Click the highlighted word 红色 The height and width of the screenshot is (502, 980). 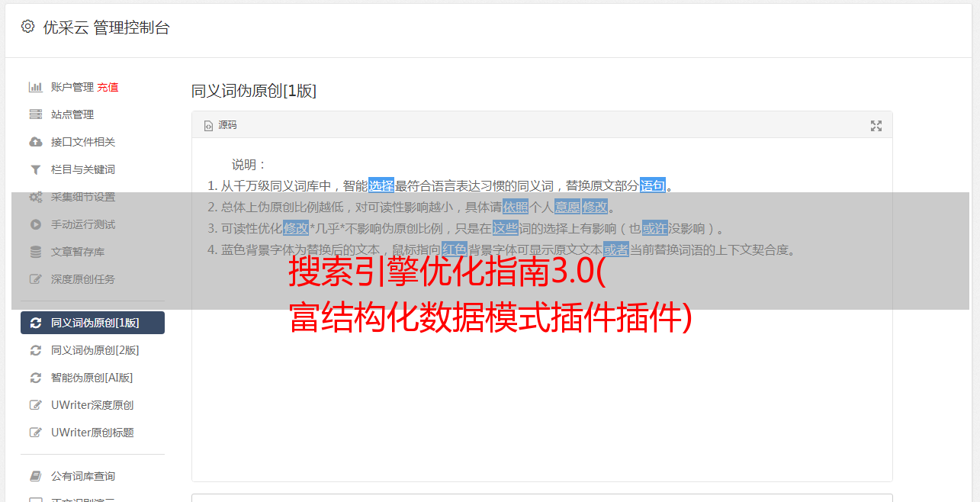coord(454,249)
